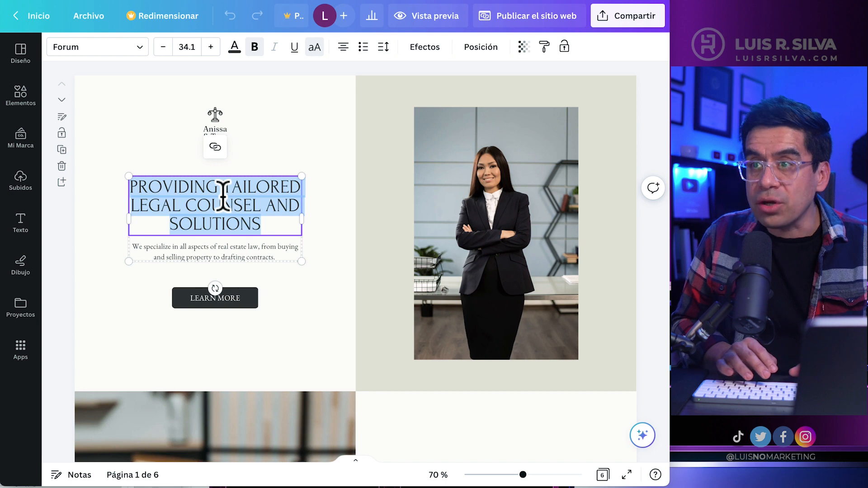Open help question mark
The width and height of the screenshot is (868, 488).
(655, 474)
